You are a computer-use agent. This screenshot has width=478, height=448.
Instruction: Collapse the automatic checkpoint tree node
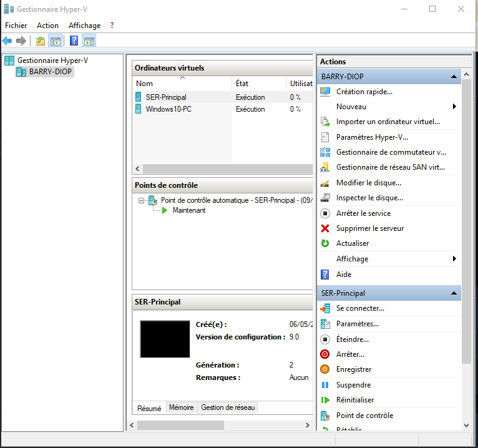click(x=141, y=200)
